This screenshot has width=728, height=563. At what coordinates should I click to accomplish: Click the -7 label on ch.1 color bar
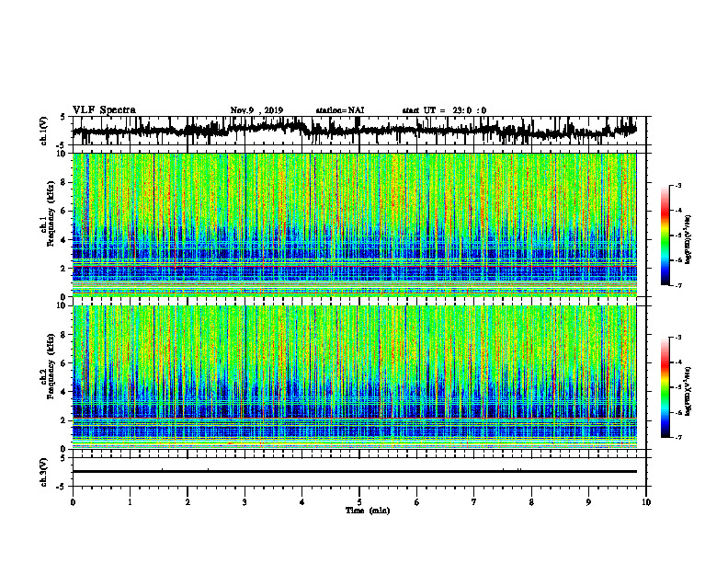(x=677, y=285)
